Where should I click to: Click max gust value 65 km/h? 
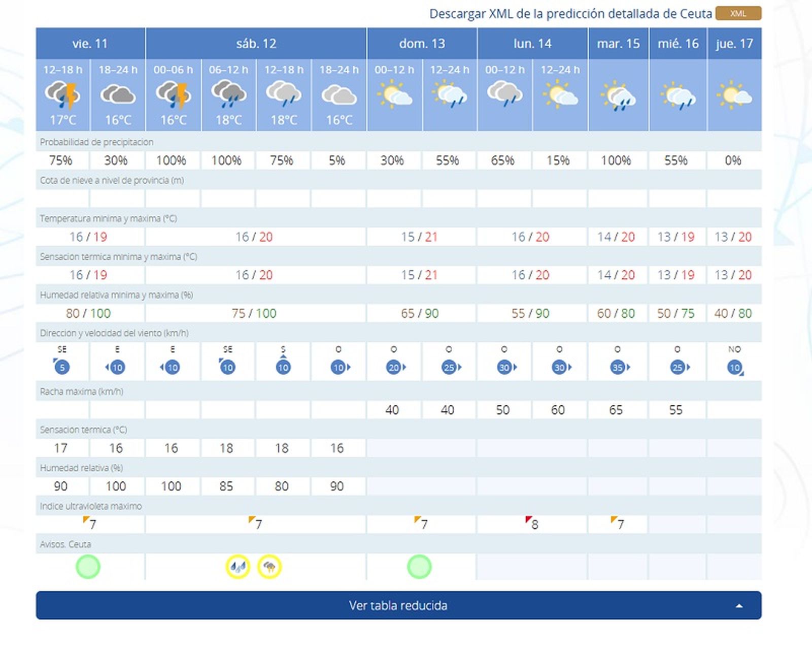tap(616, 410)
